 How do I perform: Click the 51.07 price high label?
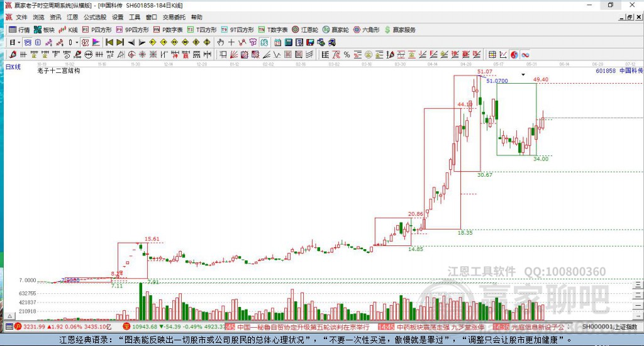pyautogui.click(x=485, y=72)
